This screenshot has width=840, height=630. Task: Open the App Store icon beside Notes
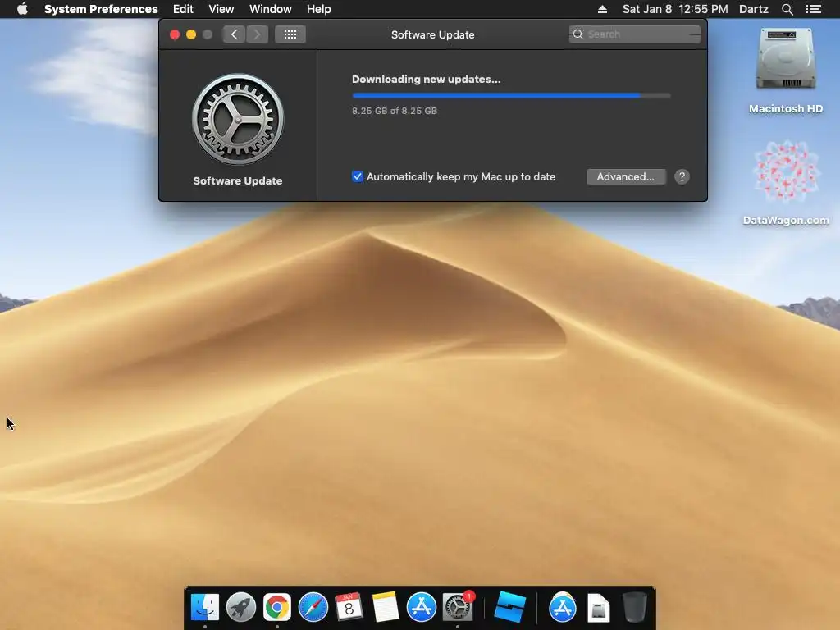(x=421, y=608)
